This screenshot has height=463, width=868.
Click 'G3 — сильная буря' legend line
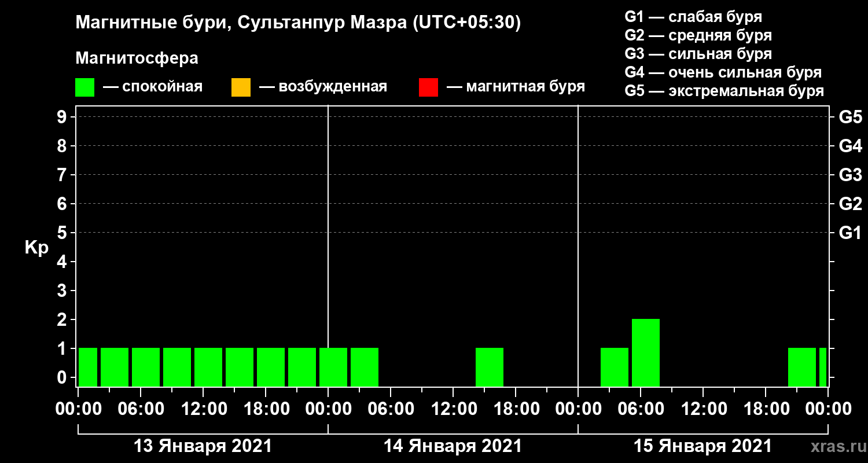pyautogui.click(x=698, y=54)
